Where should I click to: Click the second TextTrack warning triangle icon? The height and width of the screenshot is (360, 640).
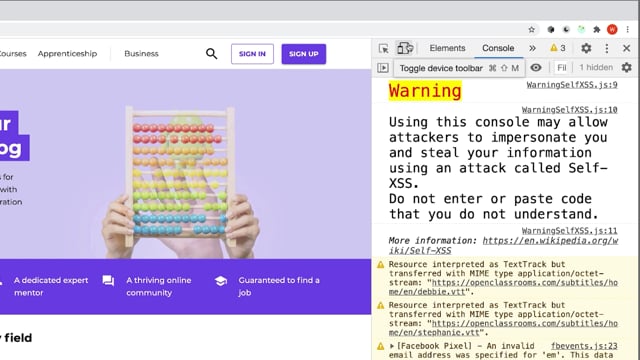[381, 305]
